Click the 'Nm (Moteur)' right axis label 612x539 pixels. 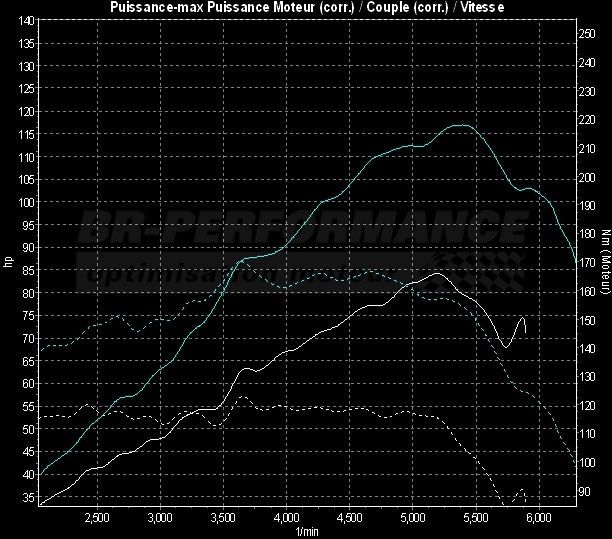(604, 262)
